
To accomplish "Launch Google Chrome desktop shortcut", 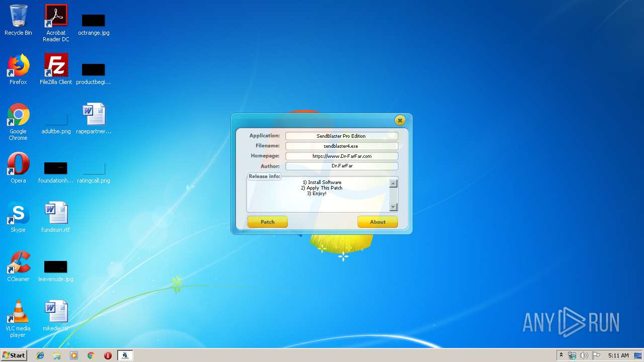I will pyautogui.click(x=18, y=122).
